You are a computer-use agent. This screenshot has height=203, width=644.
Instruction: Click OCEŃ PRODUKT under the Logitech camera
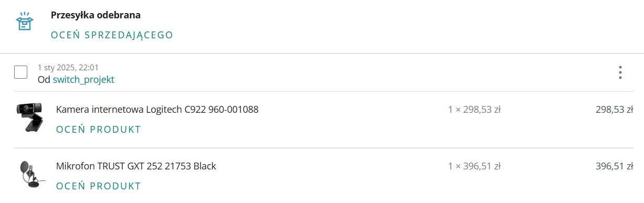coord(99,129)
